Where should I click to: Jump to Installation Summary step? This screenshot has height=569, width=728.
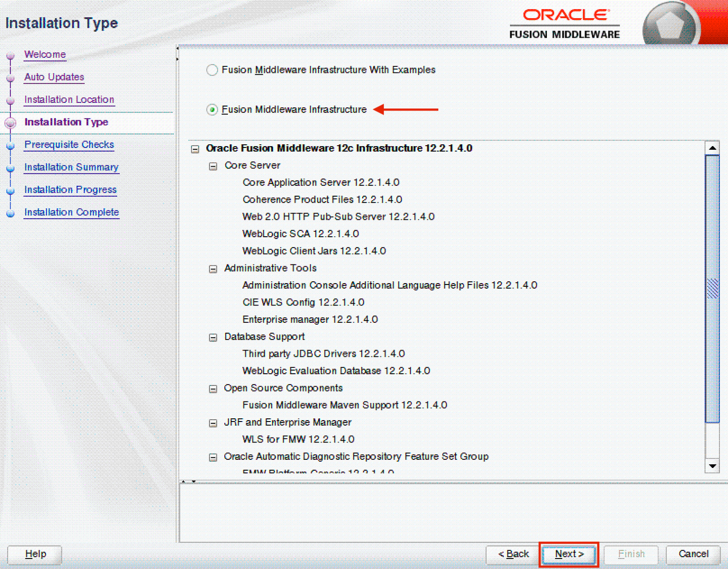coord(71,167)
